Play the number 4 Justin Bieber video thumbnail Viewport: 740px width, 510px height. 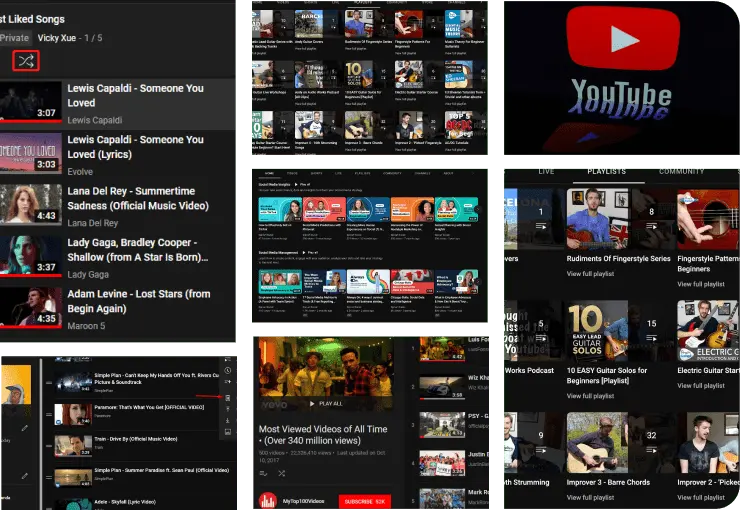(442, 463)
